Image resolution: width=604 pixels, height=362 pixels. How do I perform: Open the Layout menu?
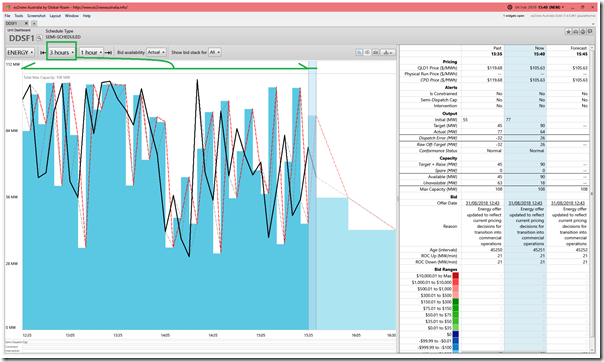pyautogui.click(x=55, y=16)
